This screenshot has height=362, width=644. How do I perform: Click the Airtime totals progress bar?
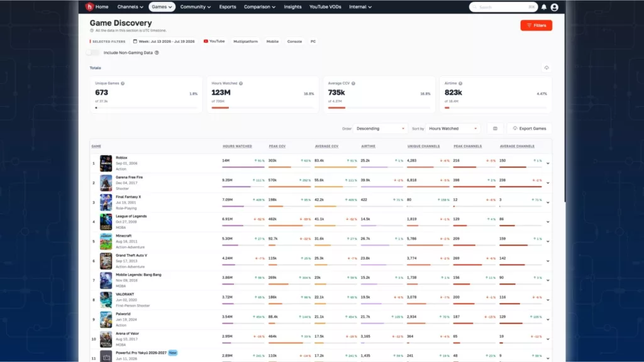[x=496, y=107]
